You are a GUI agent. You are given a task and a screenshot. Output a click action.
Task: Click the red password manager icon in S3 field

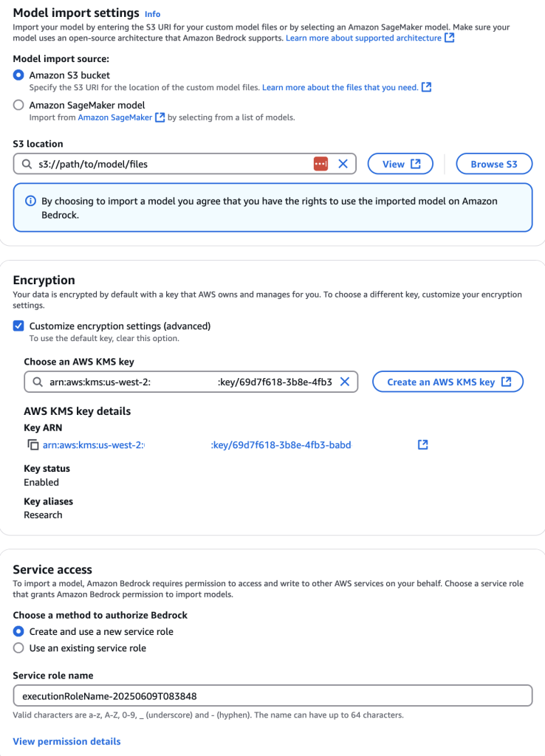click(321, 164)
